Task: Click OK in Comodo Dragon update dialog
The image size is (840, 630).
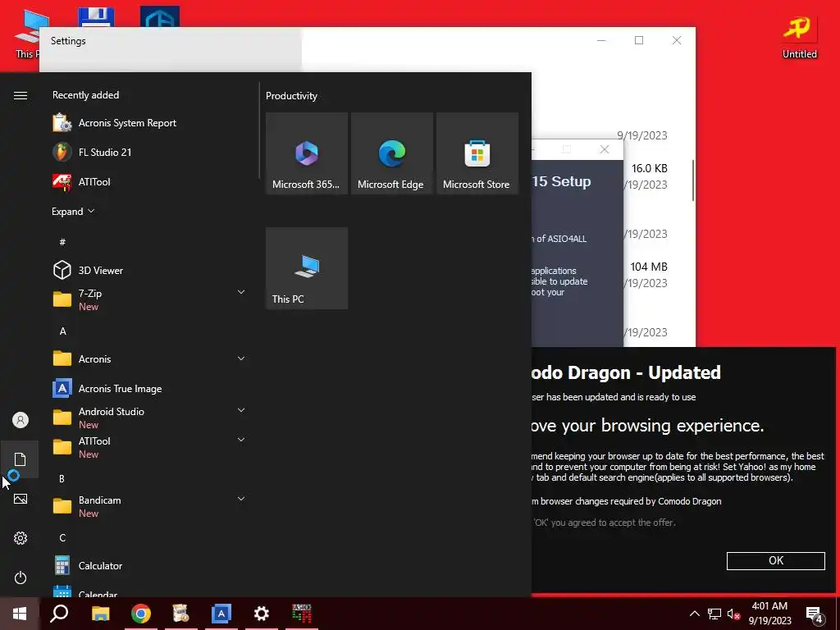Action: coord(775,560)
